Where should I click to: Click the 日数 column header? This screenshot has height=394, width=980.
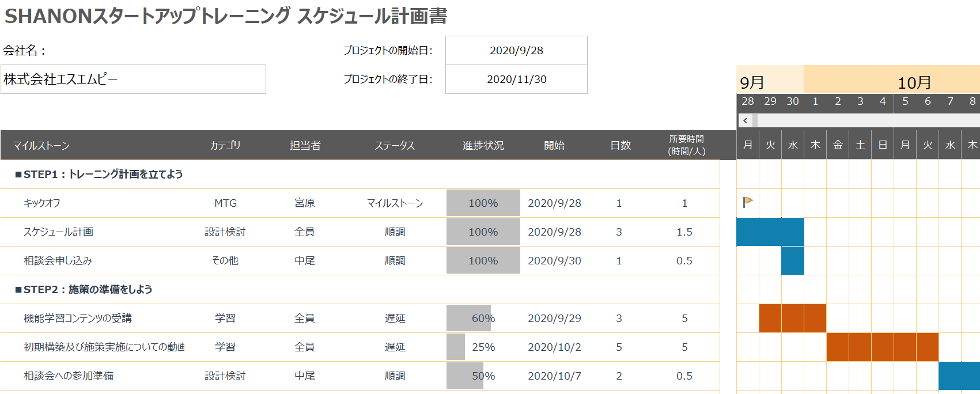click(620, 145)
